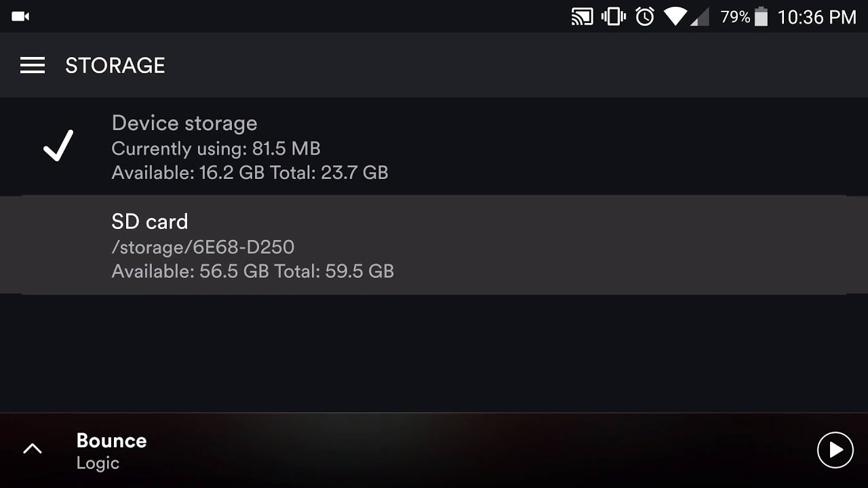Tap the video camera recording icon
This screenshot has height=488, width=868.
20,16
